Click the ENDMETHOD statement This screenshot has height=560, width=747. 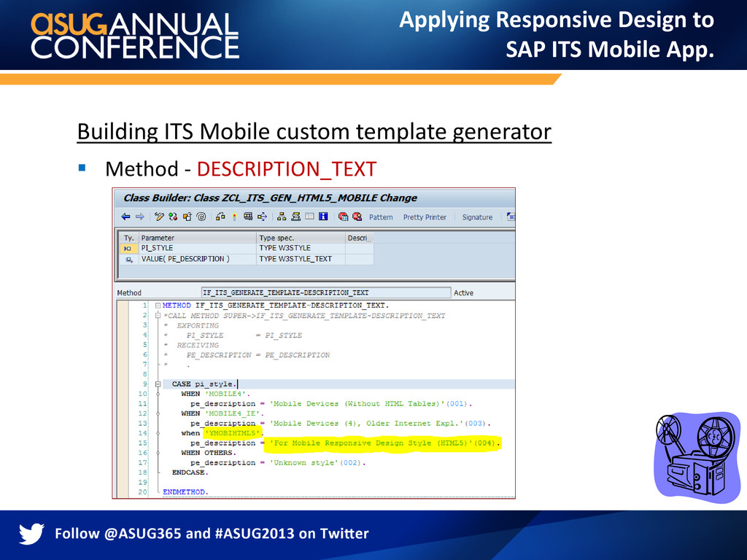pos(185,492)
